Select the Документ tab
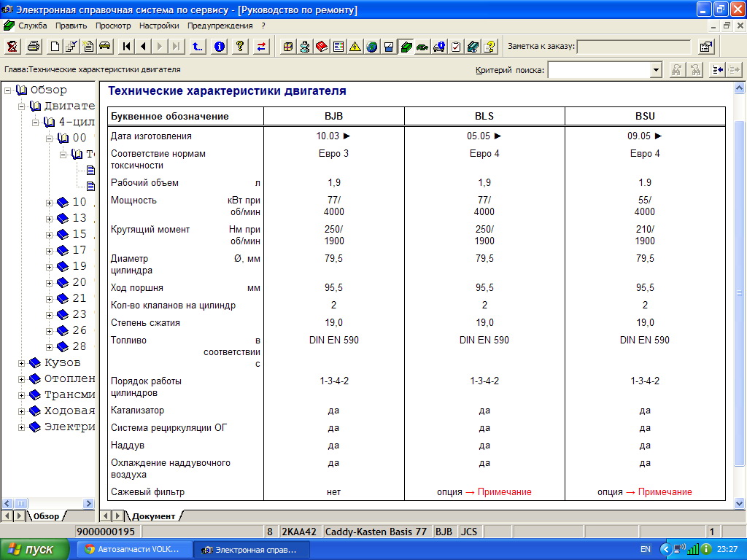Viewport: 747px width, 560px height. tap(153, 516)
